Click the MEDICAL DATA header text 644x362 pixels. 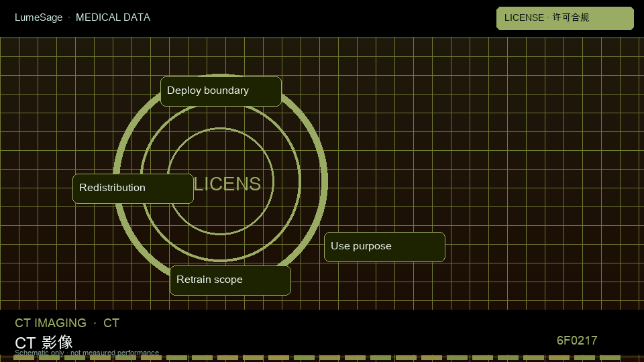(x=113, y=17)
